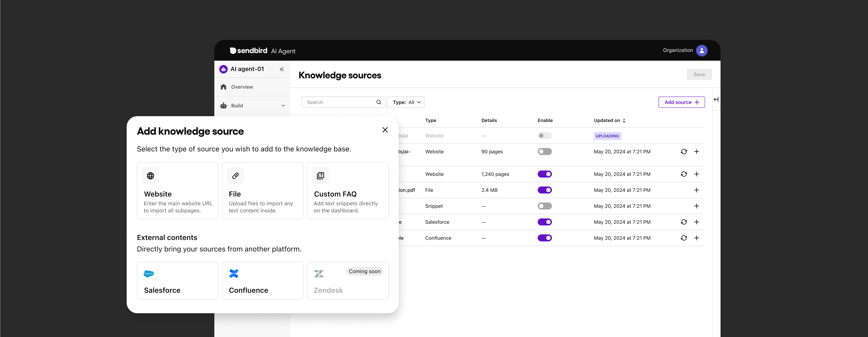Click the Organization label in header
This screenshot has width=868, height=337.
click(x=678, y=50)
